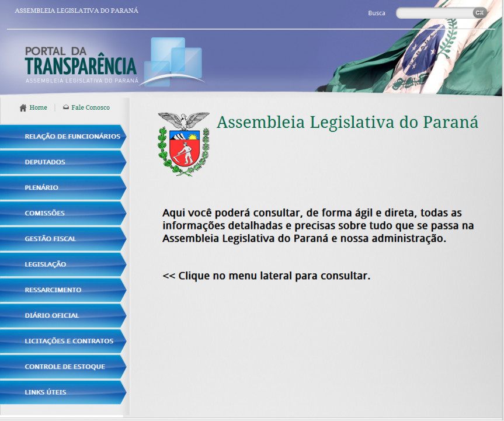The image size is (504, 421).
Task: Select Deputados from the side menu
Action: pyautogui.click(x=45, y=162)
